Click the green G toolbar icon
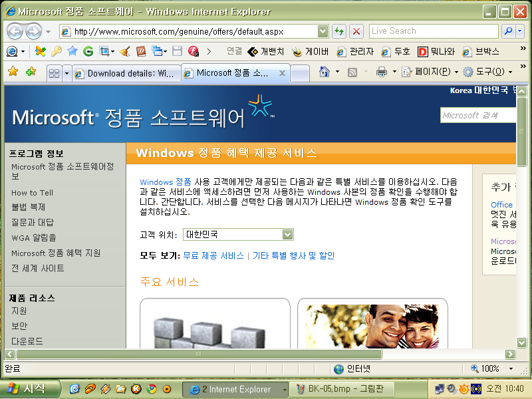Screen dimensions: 532x399 [88, 52]
